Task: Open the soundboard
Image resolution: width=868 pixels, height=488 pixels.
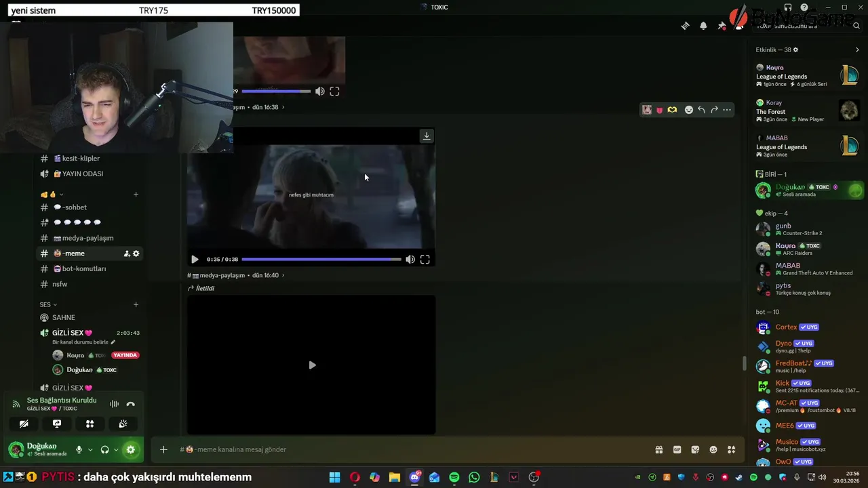Action: tap(123, 424)
